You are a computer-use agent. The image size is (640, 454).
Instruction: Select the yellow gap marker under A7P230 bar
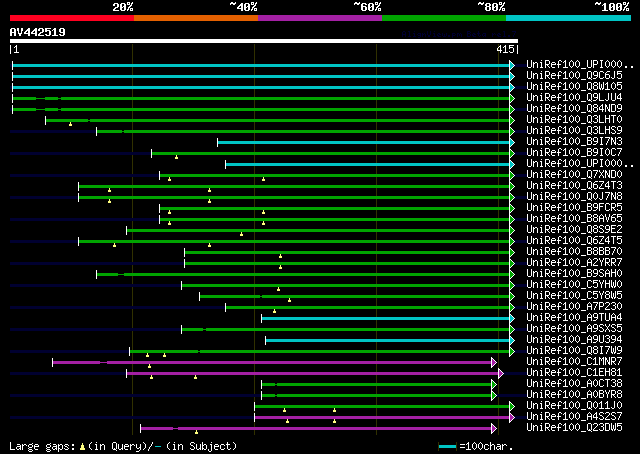274,312
